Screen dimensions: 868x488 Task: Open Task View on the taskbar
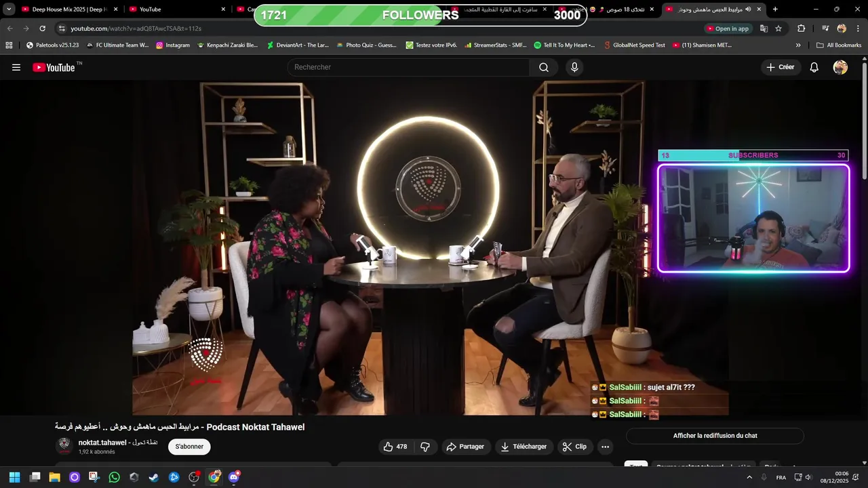[35, 477]
